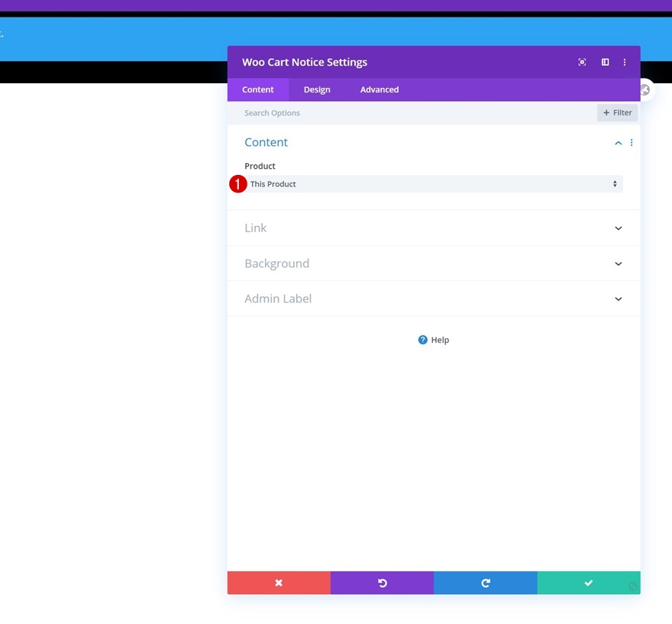
Task: Focus the Search Options field
Action: (x=412, y=113)
